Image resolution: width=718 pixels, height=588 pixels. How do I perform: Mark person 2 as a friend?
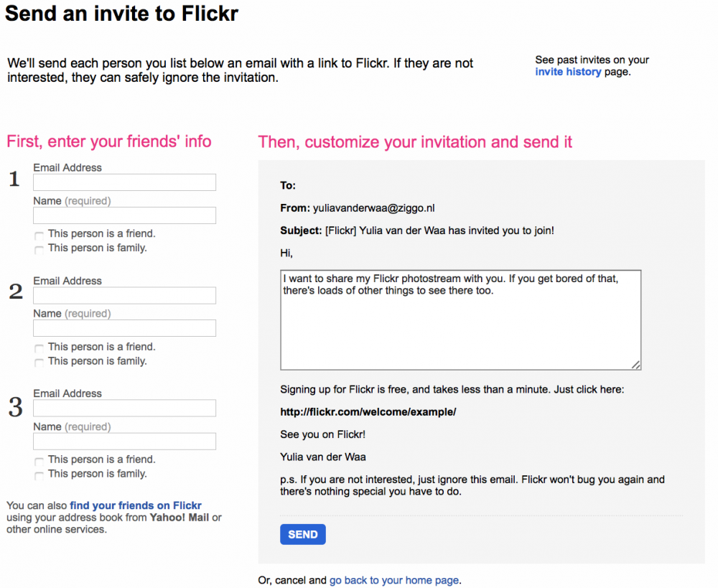tap(39, 348)
